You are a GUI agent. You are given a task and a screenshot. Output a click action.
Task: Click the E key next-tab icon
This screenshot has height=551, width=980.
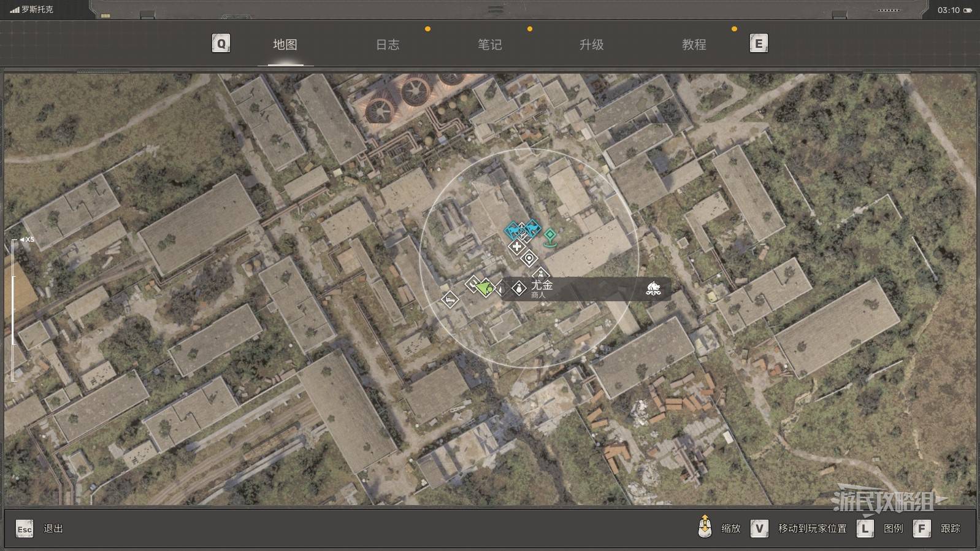click(759, 44)
